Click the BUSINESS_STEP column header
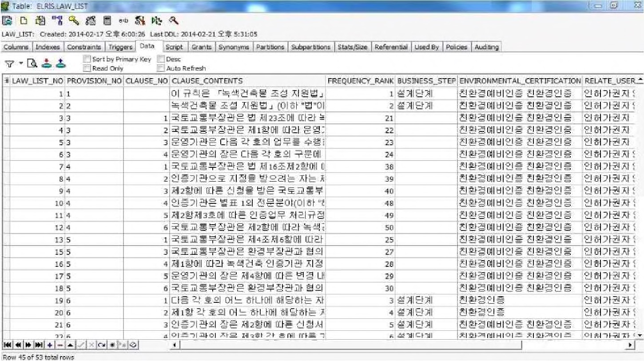 (427, 81)
